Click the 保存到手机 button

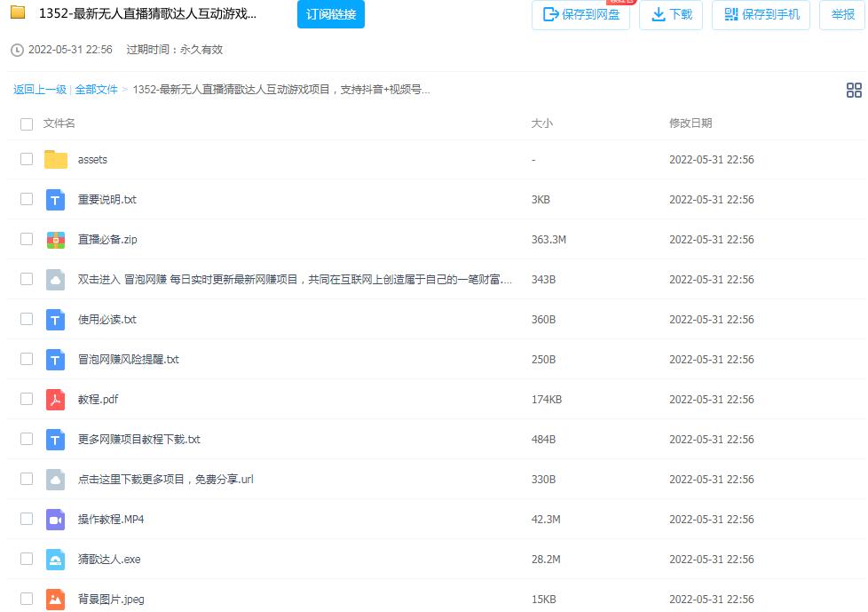click(x=761, y=15)
